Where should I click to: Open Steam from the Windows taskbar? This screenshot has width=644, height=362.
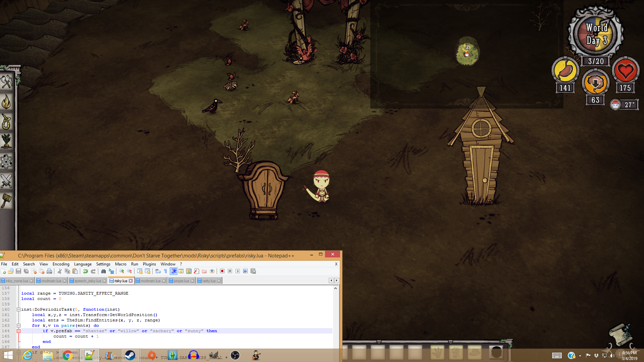(x=130, y=355)
